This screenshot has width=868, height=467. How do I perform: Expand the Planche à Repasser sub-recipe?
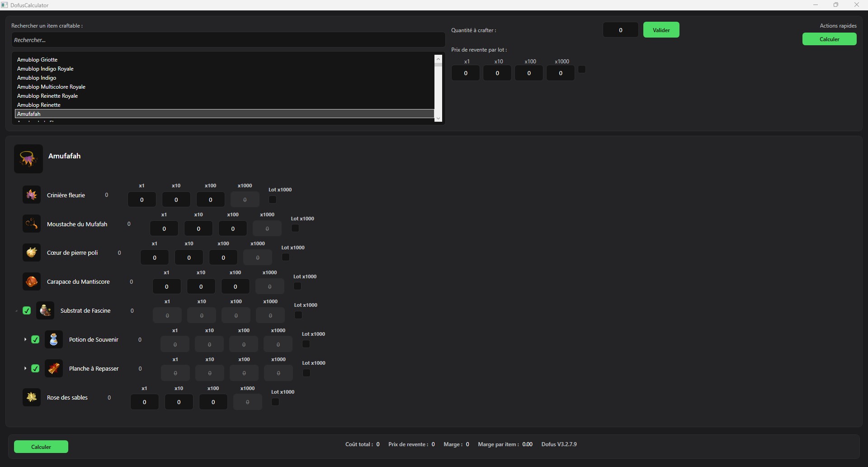25,368
